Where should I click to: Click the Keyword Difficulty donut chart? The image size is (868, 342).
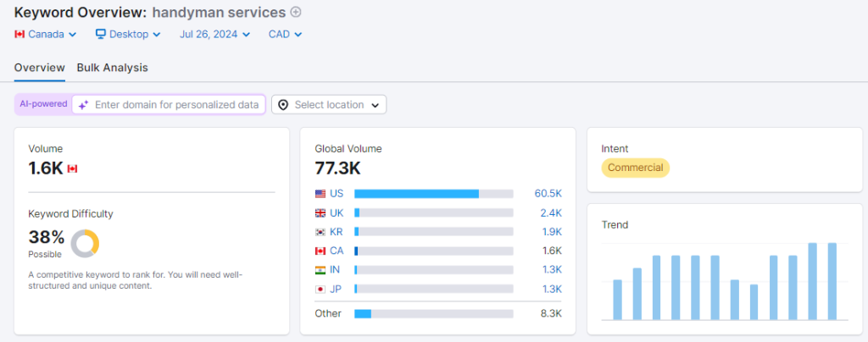click(85, 243)
